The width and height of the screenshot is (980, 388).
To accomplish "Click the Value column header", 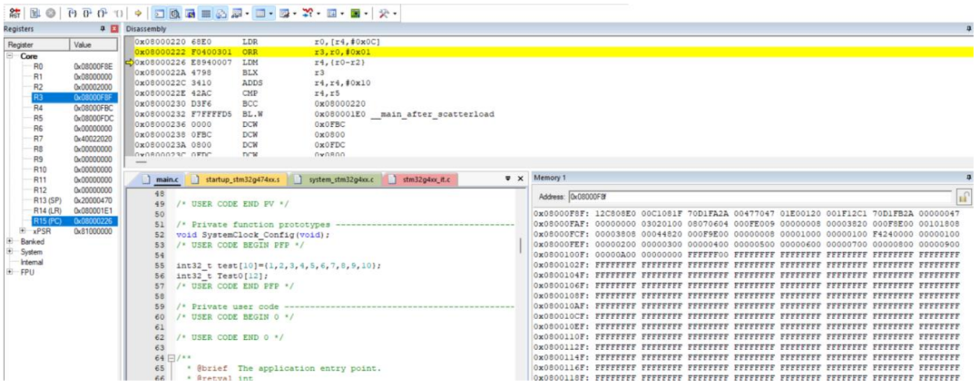I will coord(93,45).
